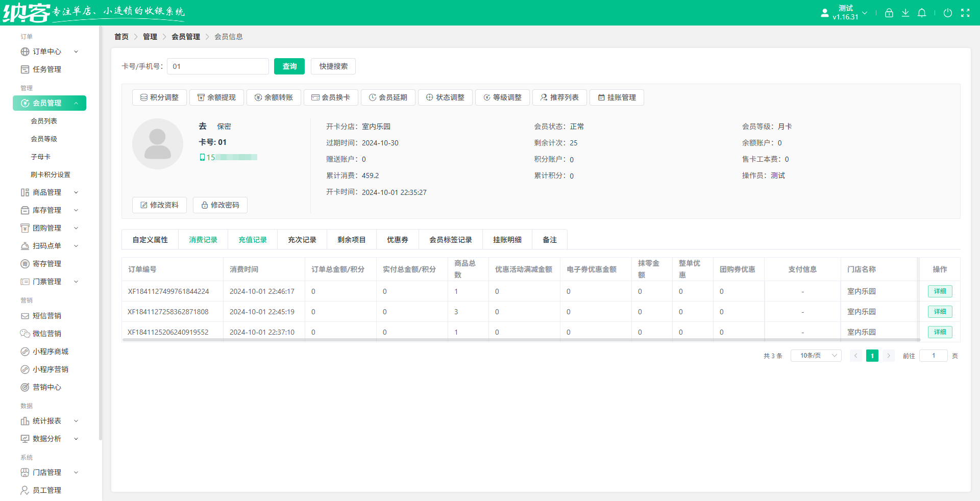Click the 商品管理 sidebar icon
980x501 pixels.
[25, 192]
